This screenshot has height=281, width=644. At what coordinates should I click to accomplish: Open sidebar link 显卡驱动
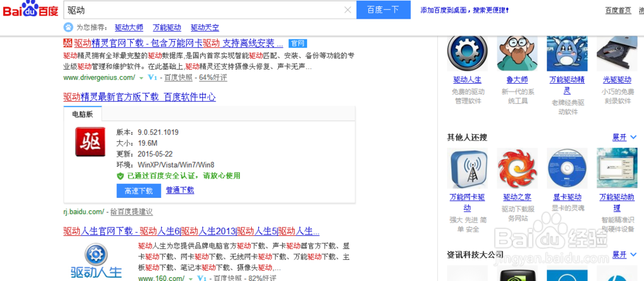[567, 197]
